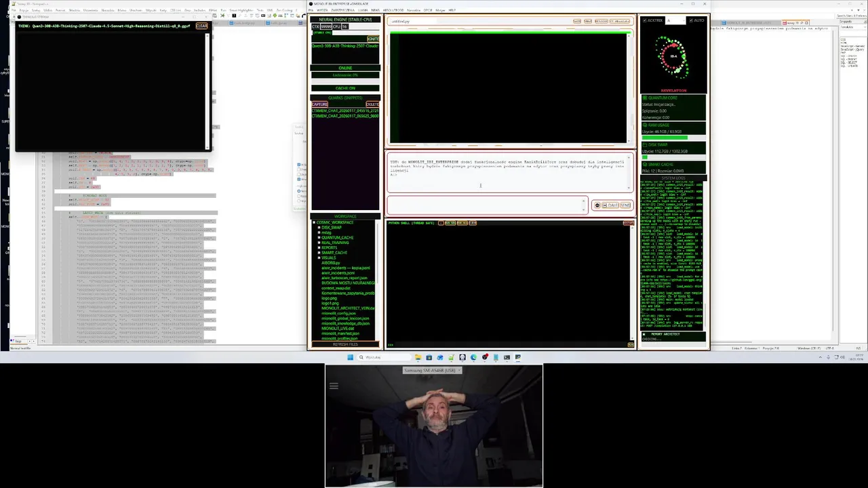The width and height of the screenshot is (868, 488).
Task: Expand the REAL_TRAINING folder
Action: 319,243
